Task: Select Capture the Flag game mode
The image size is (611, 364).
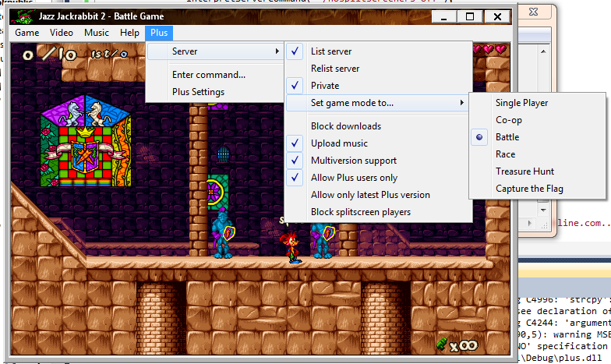Action: pos(529,189)
